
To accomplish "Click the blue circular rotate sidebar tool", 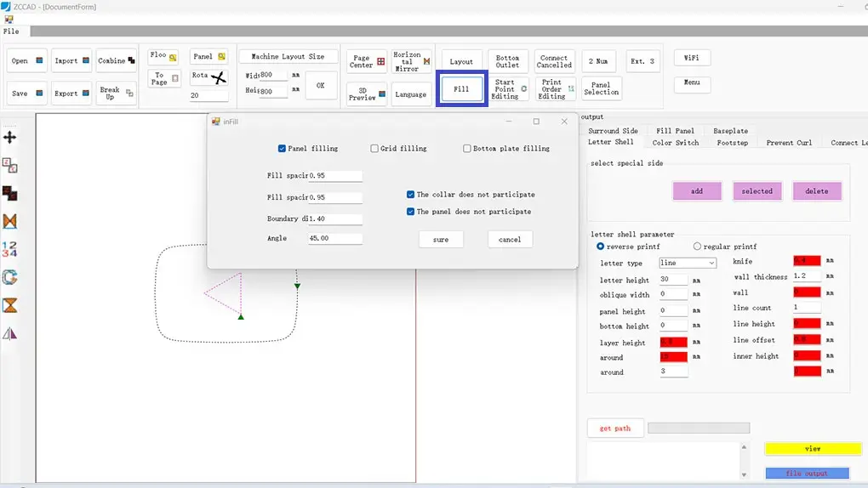I will [10, 277].
